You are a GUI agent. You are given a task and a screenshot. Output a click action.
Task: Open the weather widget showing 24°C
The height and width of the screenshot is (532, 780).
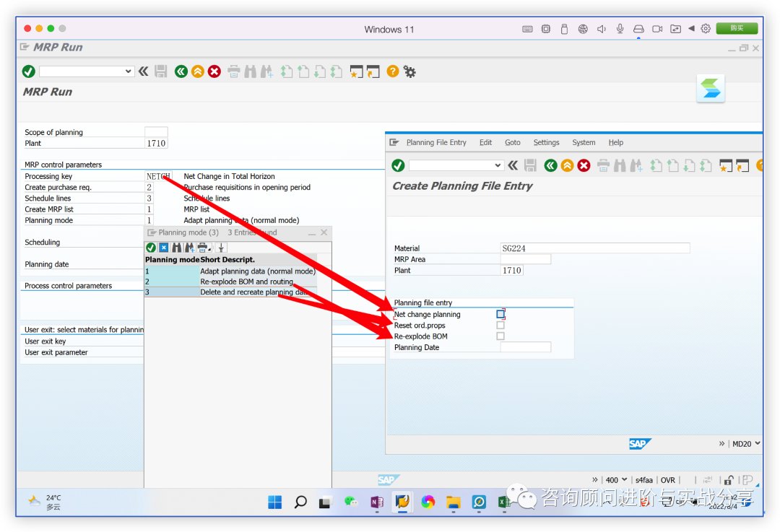44,502
